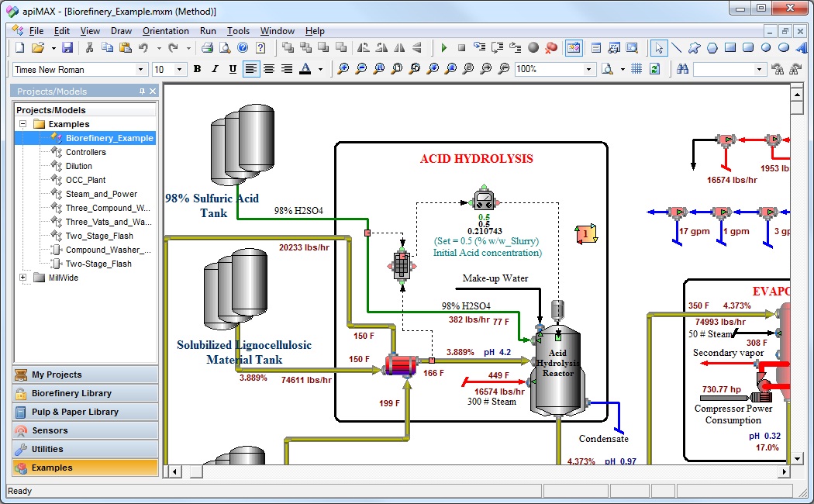Toggle Underline text formatting

coord(233,69)
